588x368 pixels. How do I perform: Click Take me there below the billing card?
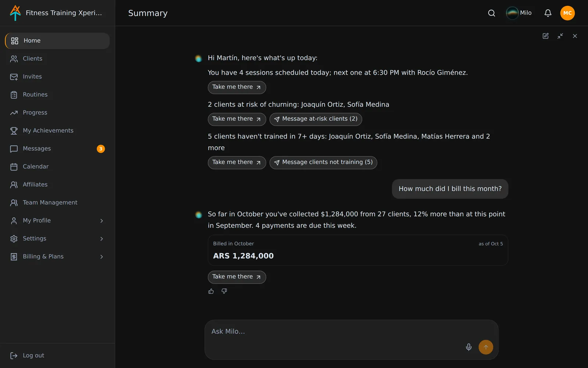pyautogui.click(x=237, y=277)
